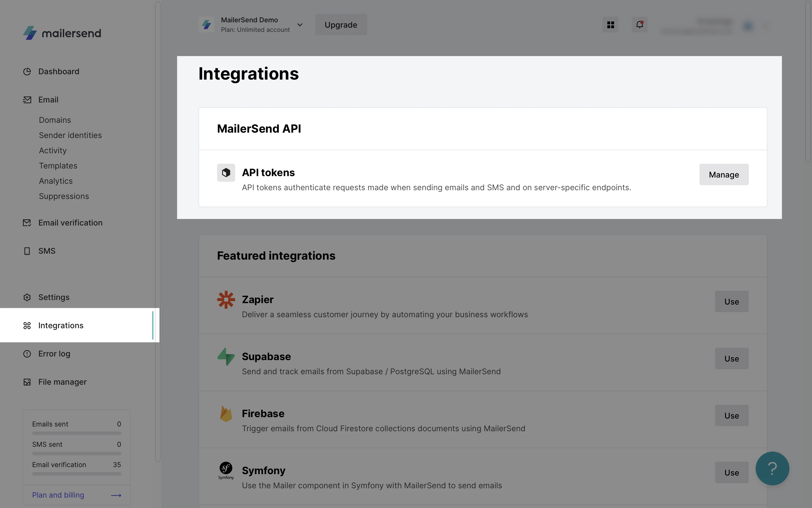Open notifications bell
Screen dimensions: 812x508
(639, 25)
